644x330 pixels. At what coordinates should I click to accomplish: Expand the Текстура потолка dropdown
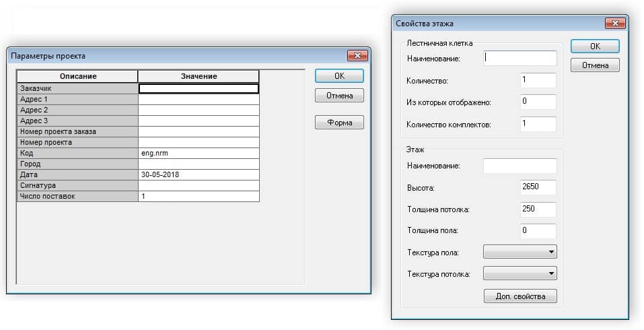pyautogui.click(x=520, y=273)
